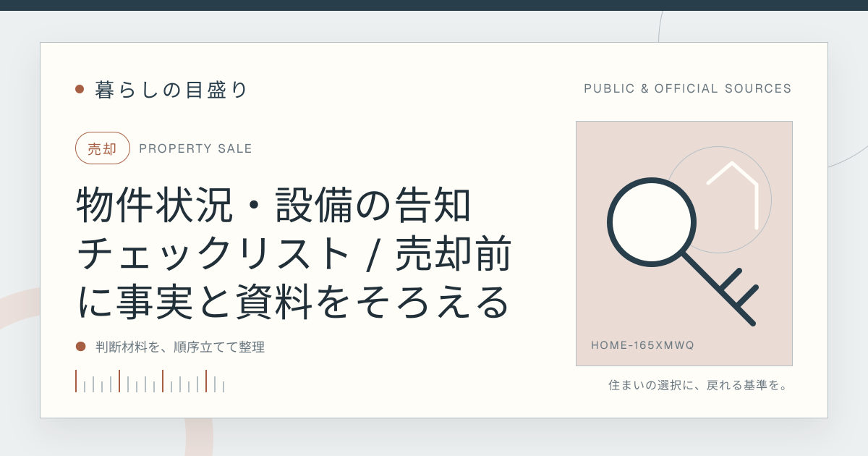Click the tagline 住まいの選択に、戻れる基準を。

[699, 385]
